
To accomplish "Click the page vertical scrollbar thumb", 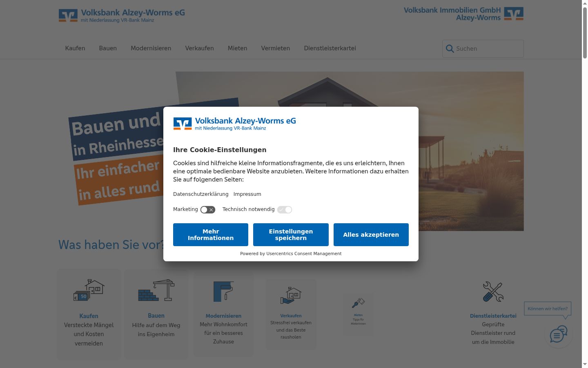I will [x=585, y=34].
